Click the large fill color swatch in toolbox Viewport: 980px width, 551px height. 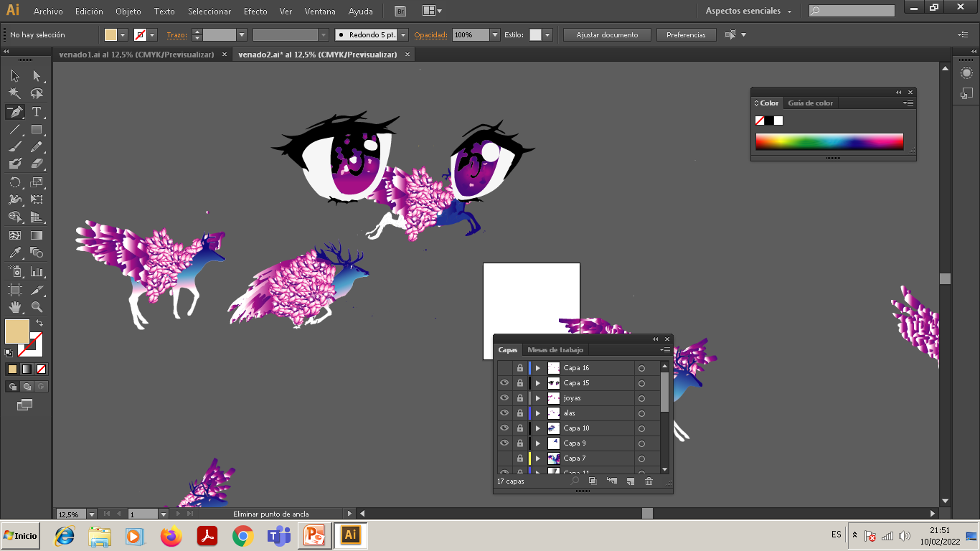tap(17, 331)
